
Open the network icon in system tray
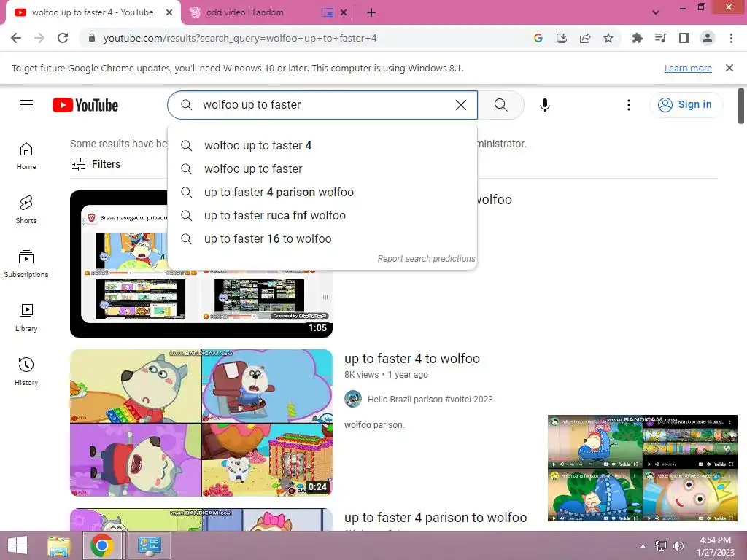coord(661,546)
